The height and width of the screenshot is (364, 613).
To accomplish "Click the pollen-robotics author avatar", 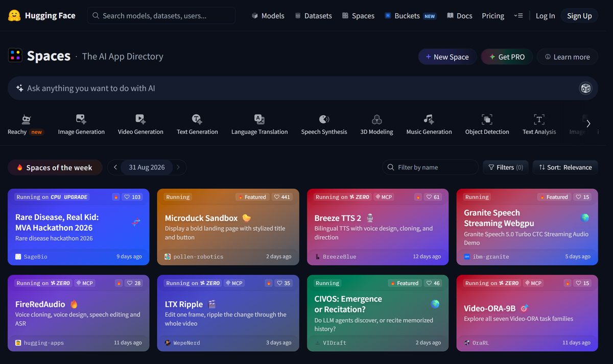I will 168,257.
